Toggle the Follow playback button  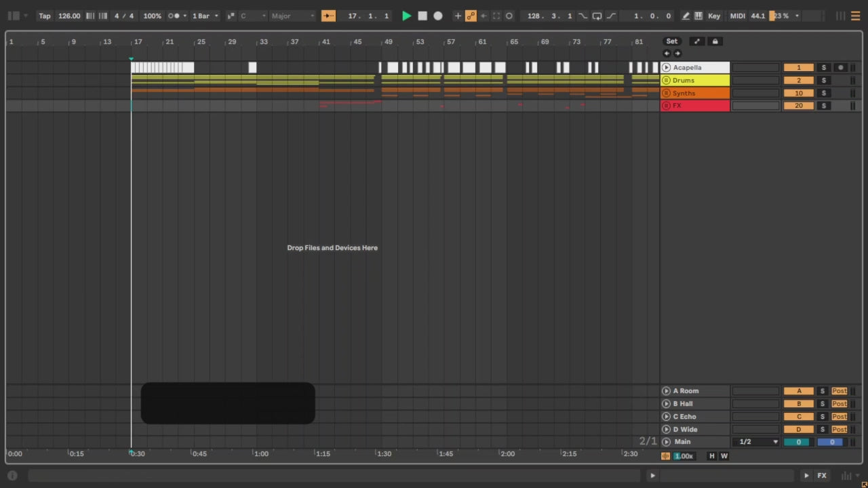point(328,16)
